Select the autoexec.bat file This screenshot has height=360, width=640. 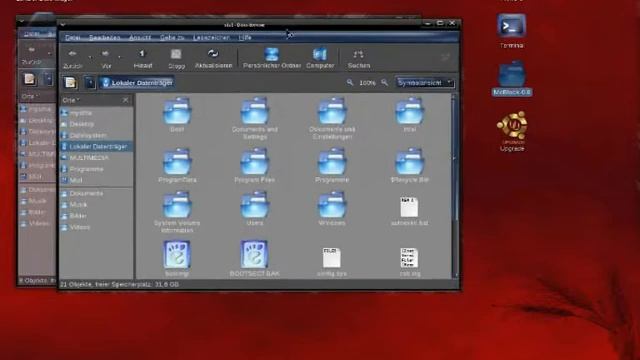[409, 211]
